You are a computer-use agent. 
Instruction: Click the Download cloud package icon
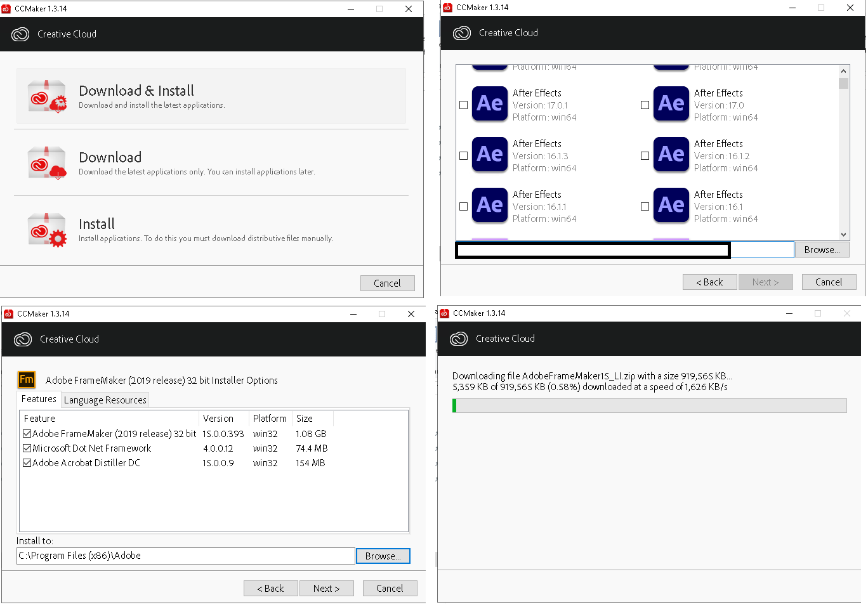(x=48, y=163)
